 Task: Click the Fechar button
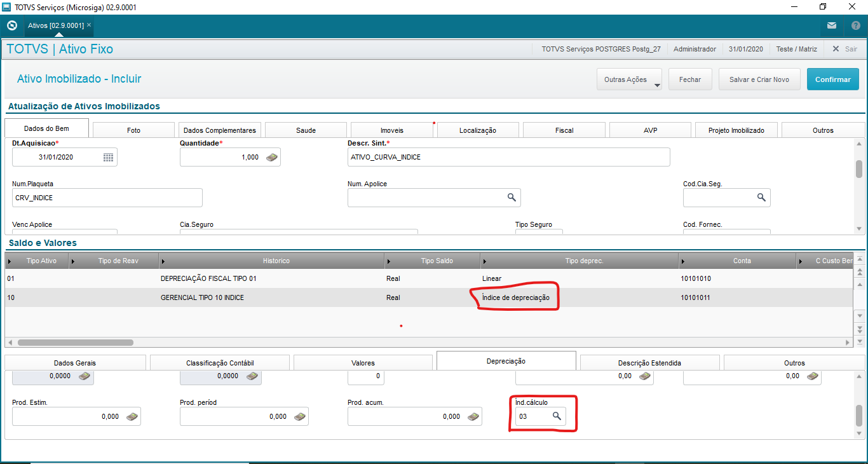[690, 79]
